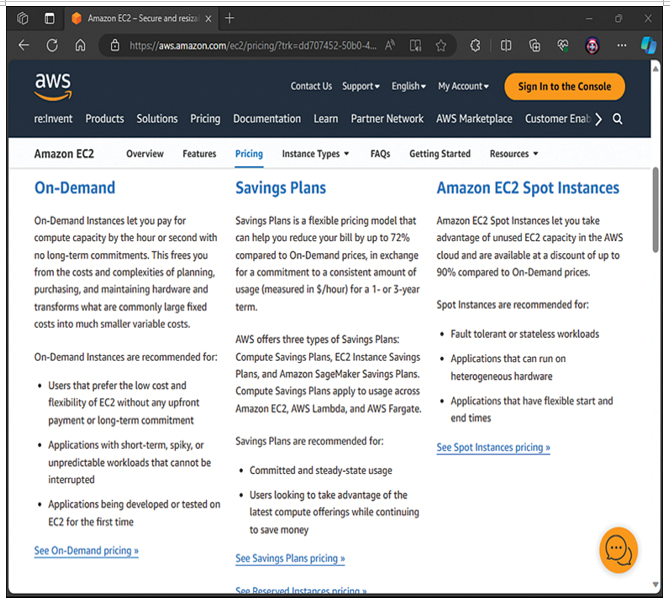Go to the Amazon EC2 product home
Image resolution: width=670 pixels, height=602 pixels.
pos(64,154)
